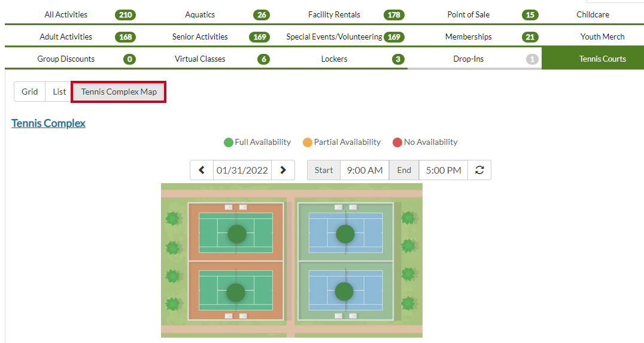The image size is (644, 343).
Task: Click the 210 count badge on All Activities
Action: tap(125, 15)
